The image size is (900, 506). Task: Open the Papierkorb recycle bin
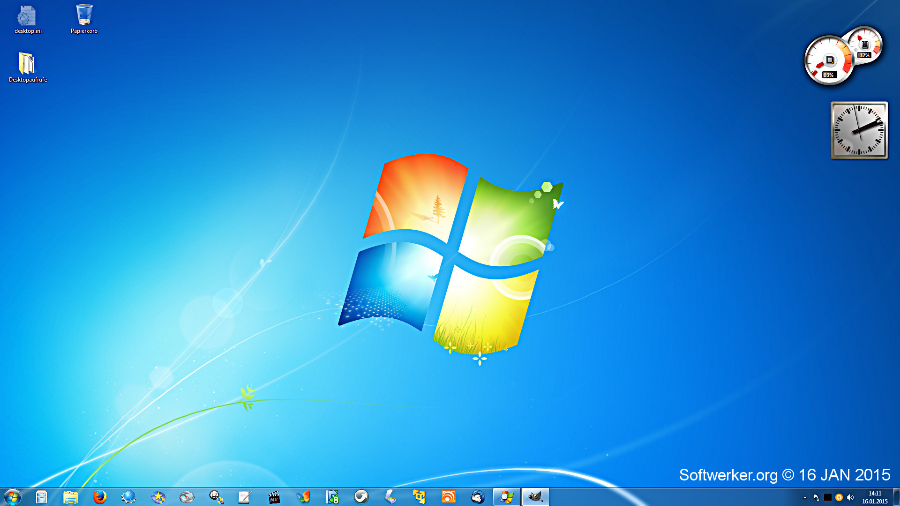[x=84, y=15]
